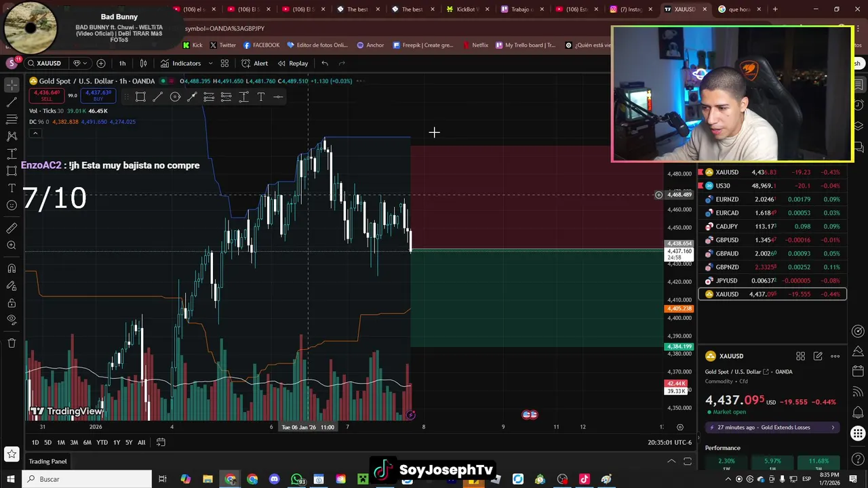Screen dimensions: 868x488
Task: Pick arrow tool in floating toolbar
Action: (x=192, y=97)
